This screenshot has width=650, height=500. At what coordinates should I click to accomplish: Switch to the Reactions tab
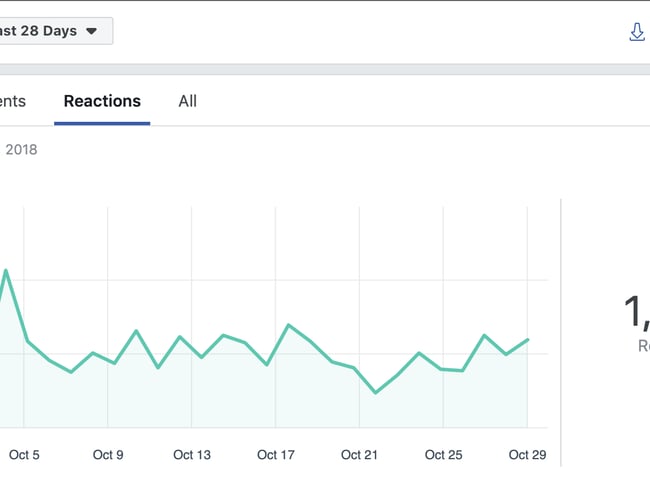102,101
